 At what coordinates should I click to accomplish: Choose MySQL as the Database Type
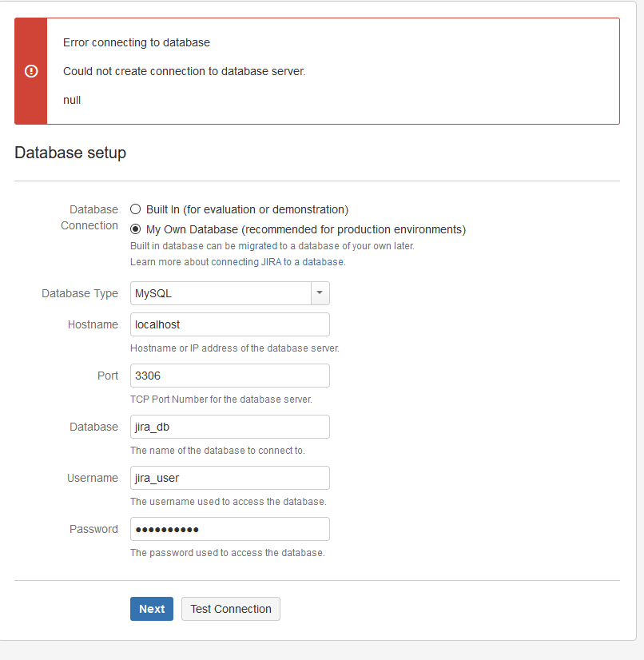[224, 293]
